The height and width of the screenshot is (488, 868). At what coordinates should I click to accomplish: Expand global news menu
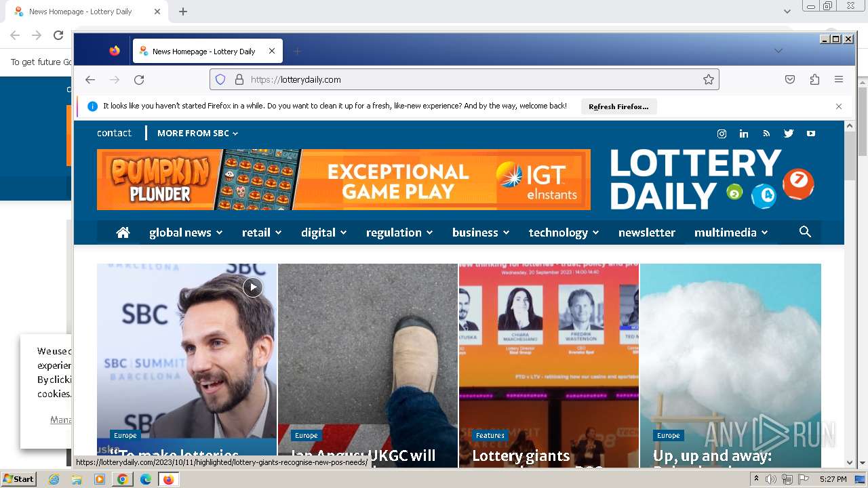tap(186, 232)
